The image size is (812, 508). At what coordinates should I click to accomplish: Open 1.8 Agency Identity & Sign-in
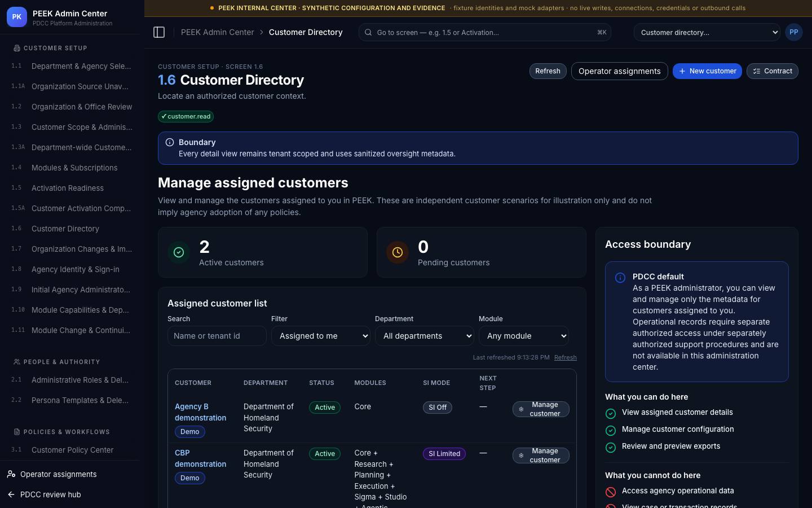click(72, 269)
